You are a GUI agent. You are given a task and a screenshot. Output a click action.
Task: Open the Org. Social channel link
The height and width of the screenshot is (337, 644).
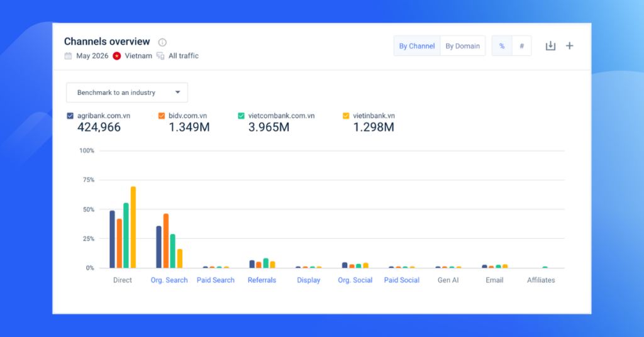point(355,280)
